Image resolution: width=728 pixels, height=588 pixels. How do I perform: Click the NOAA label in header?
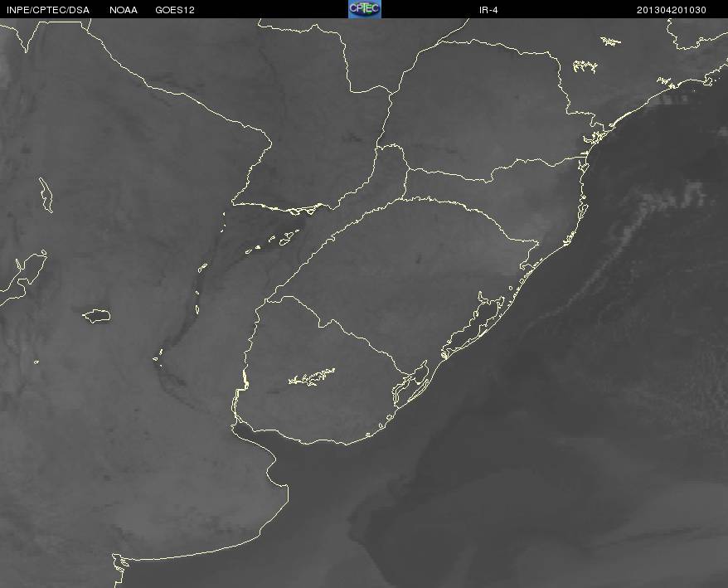pyautogui.click(x=124, y=10)
